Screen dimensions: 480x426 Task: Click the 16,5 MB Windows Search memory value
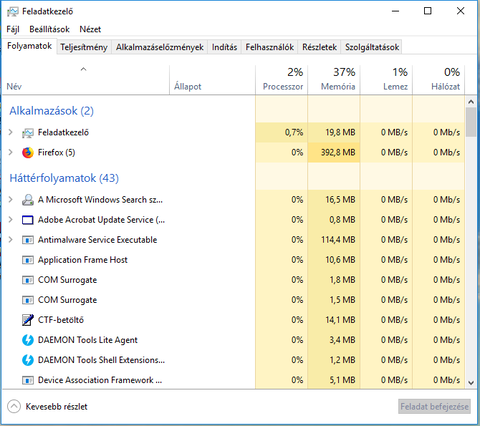[x=340, y=200]
